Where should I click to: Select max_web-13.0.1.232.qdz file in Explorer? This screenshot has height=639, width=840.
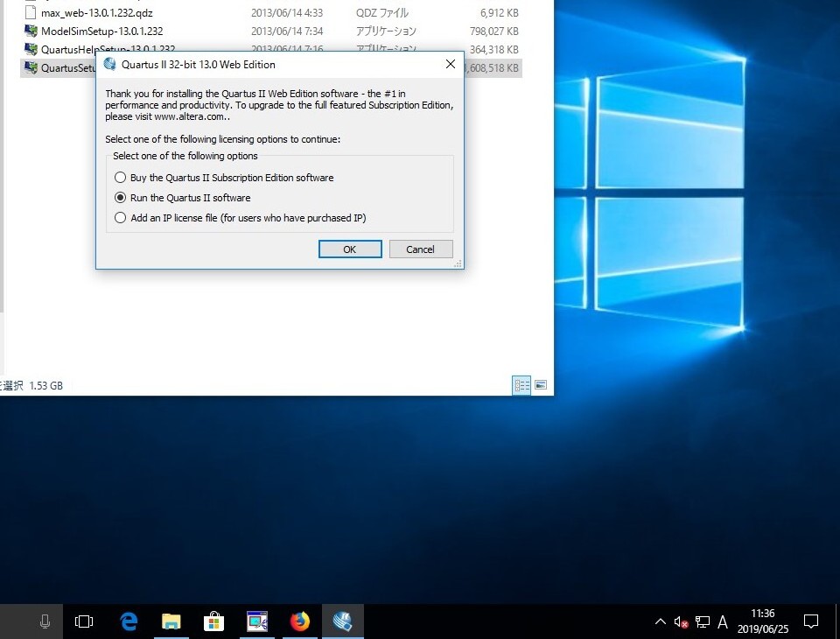point(97,12)
